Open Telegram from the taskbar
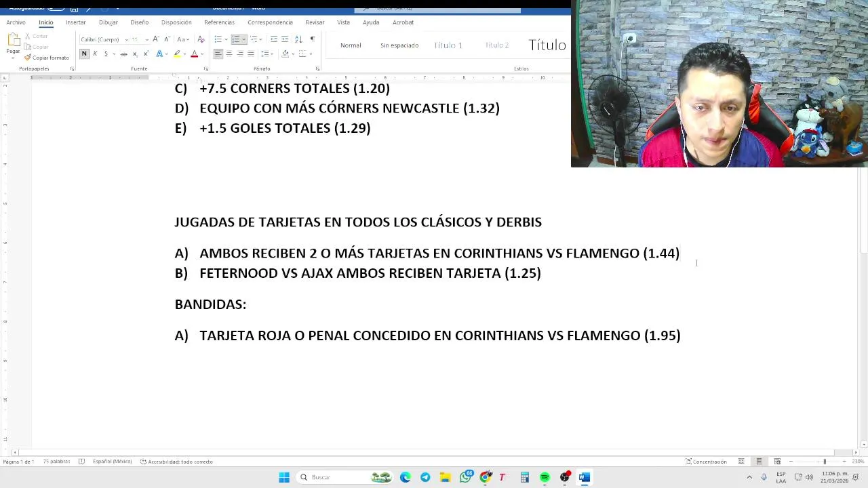The height and width of the screenshot is (488, 868). 425,477
